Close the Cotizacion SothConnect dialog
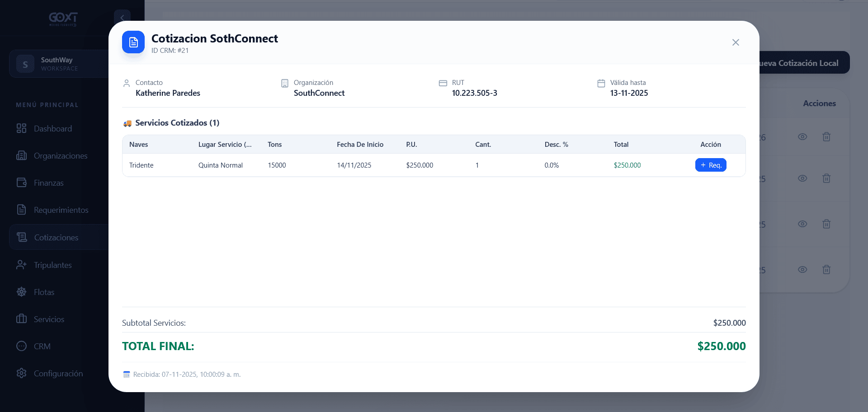The image size is (868, 412). (736, 42)
